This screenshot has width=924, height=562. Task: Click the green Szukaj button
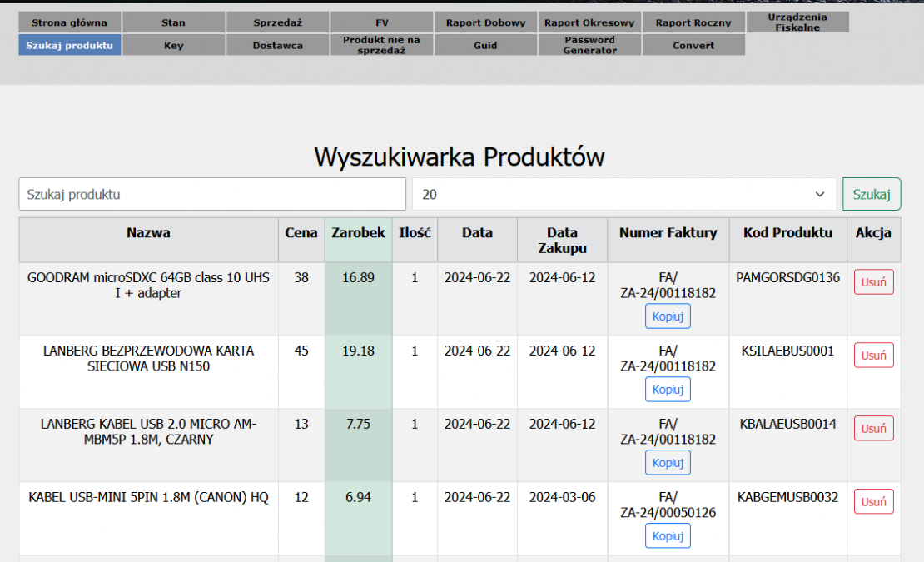click(x=872, y=194)
